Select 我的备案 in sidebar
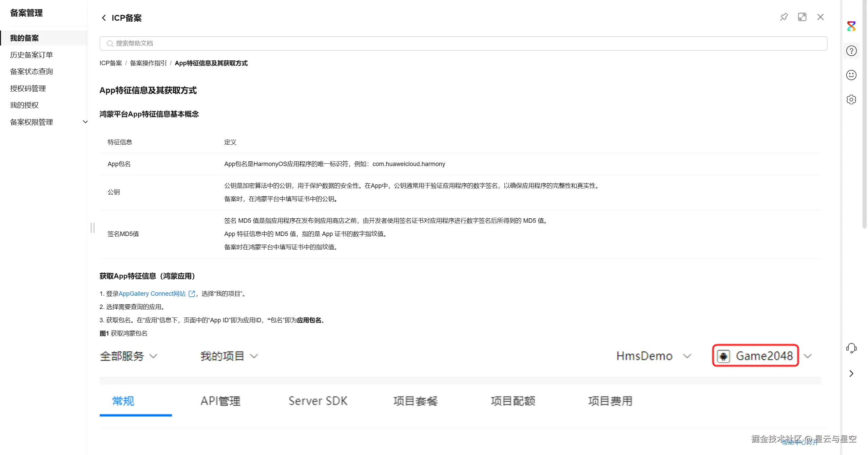The image size is (868, 455). click(x=24, y=38)
